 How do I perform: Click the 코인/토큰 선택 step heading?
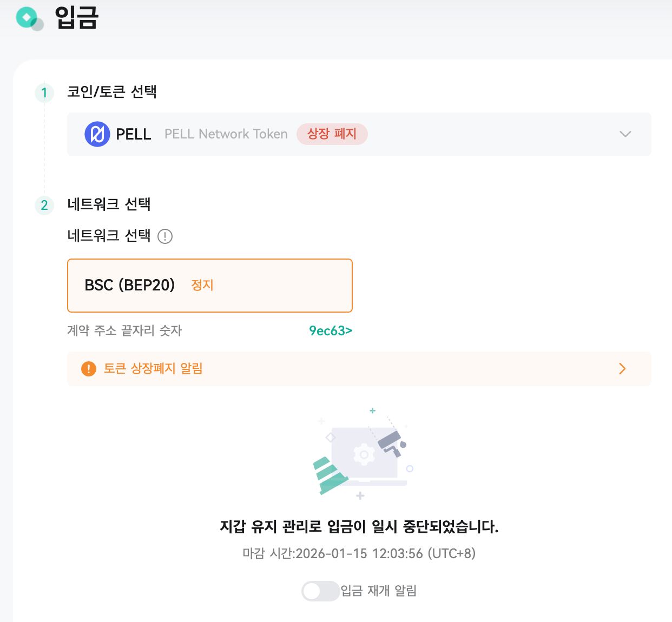112,92
